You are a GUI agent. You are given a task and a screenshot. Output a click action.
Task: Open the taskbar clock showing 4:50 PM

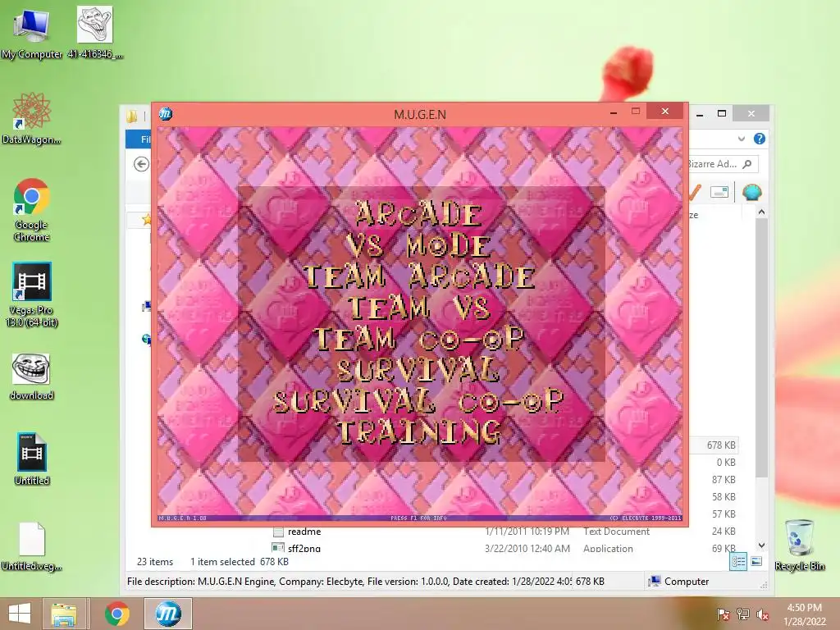[804, 614]
